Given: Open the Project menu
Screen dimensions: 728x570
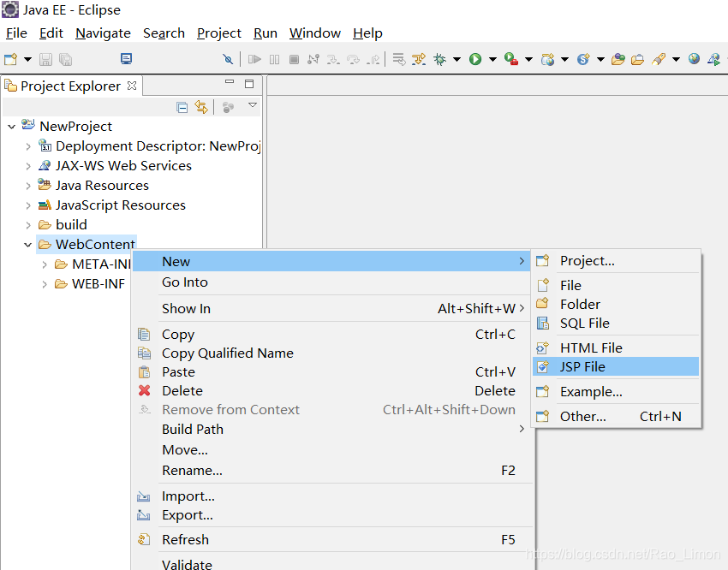Looking at the screenshot, I should coord(219,33).
